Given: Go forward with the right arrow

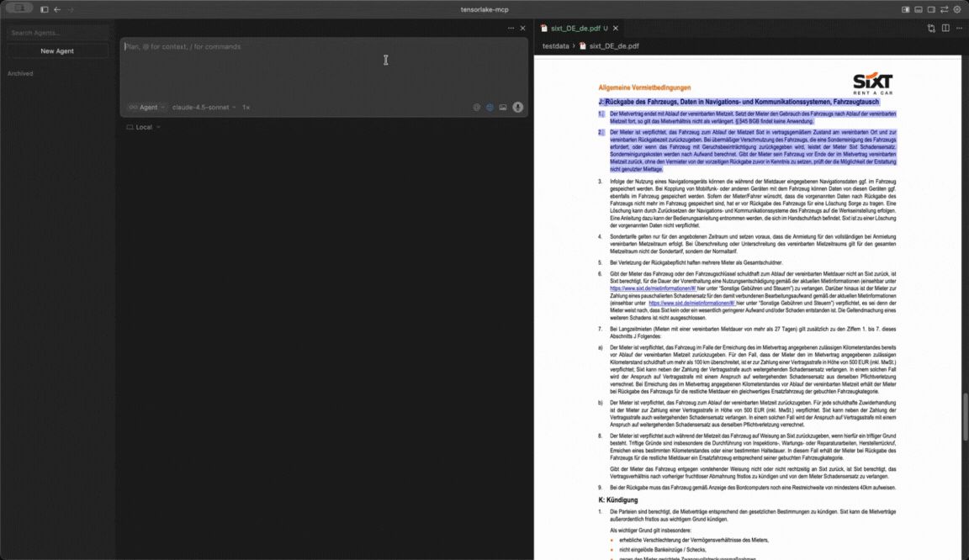Looking at the screenshot, I should (70, 9).
